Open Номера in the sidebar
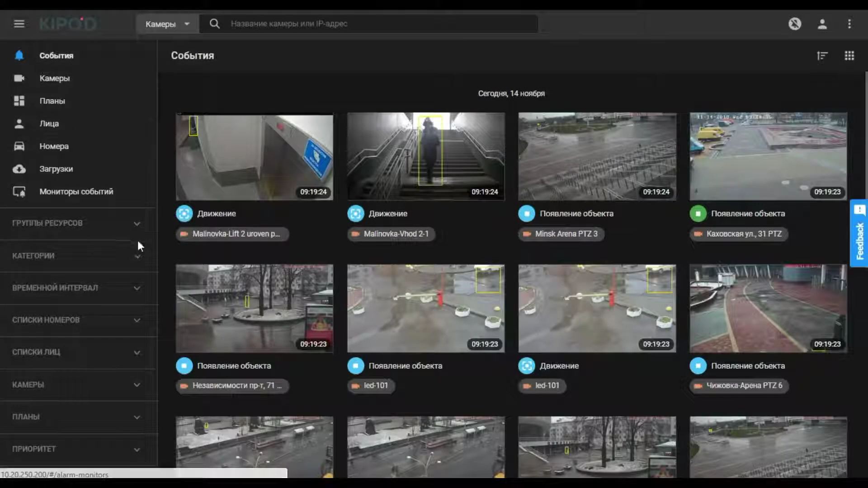The image size is (868, 488). tap(54, 146)
